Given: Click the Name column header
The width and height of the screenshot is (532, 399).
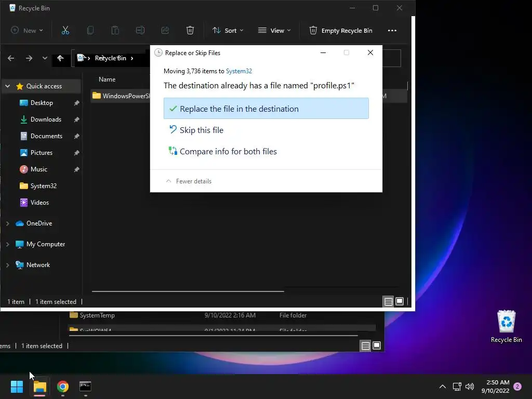Looking at the screenshot, I should click(x=107, y=79).
